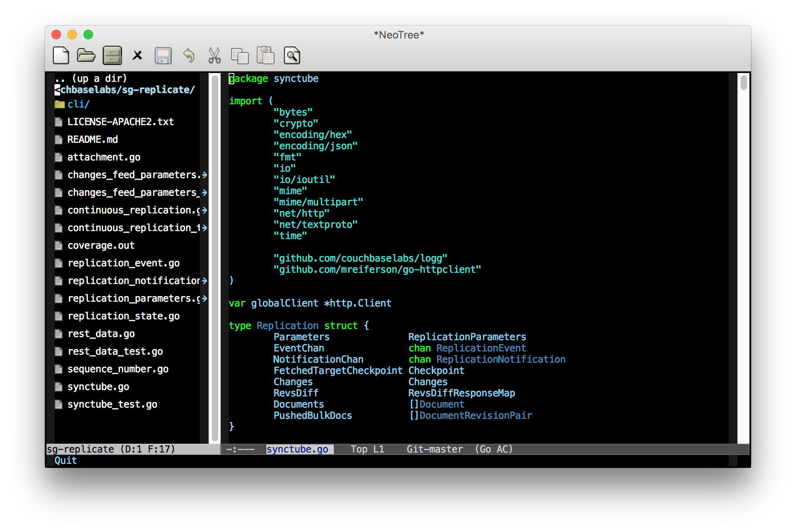Click the editor scrollbar thumb on the right
Screen dimensions: 796x532
(x=744, y=82)
